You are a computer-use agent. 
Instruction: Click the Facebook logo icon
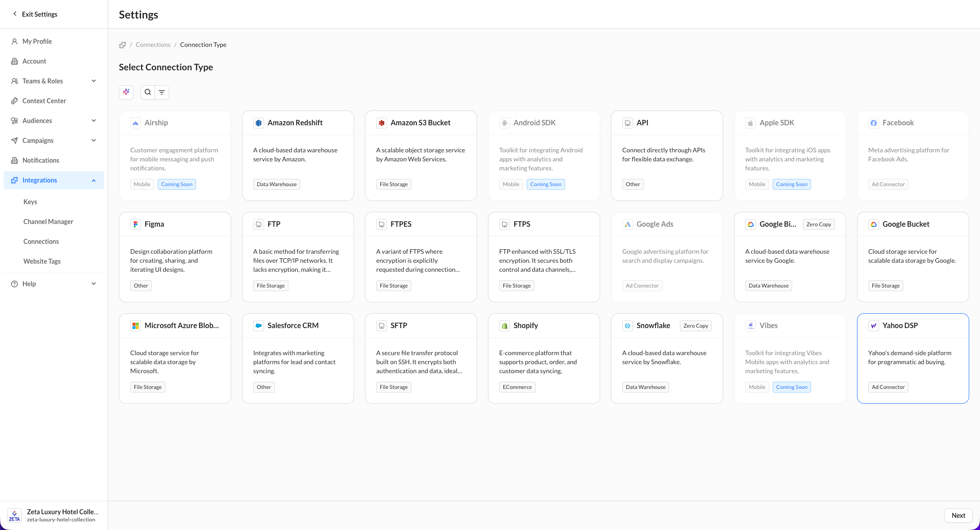click(x=874, y=123)
